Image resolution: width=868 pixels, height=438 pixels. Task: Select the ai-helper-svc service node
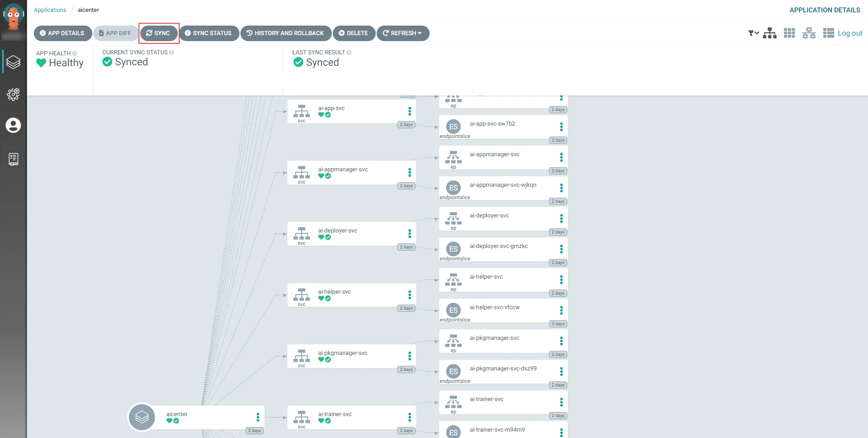[351, 295]
